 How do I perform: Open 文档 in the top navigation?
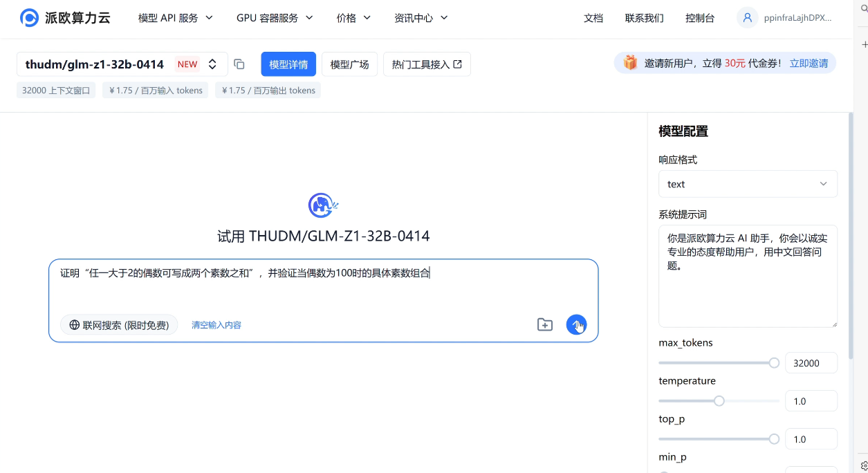pos(593,18)
